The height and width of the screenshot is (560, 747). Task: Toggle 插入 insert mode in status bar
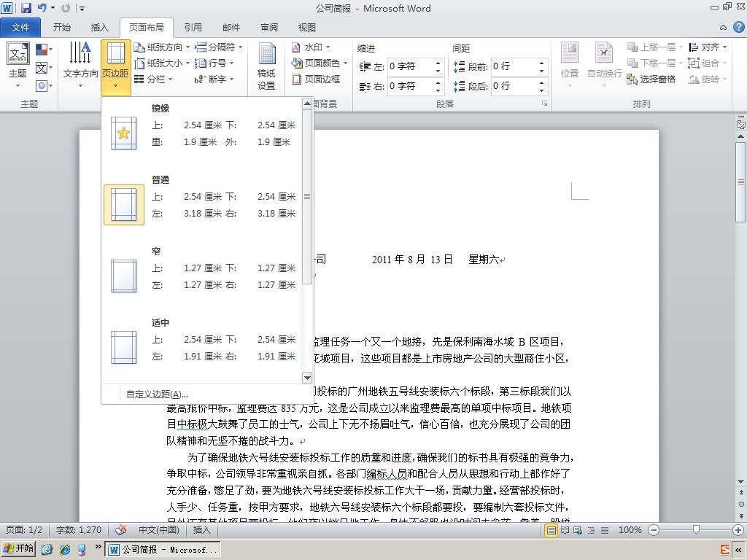pos(201,530)
